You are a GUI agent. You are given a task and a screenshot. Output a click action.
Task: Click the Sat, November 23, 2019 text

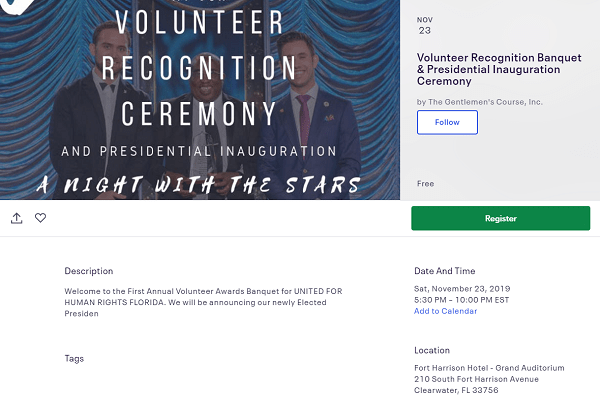pos(462,289)
